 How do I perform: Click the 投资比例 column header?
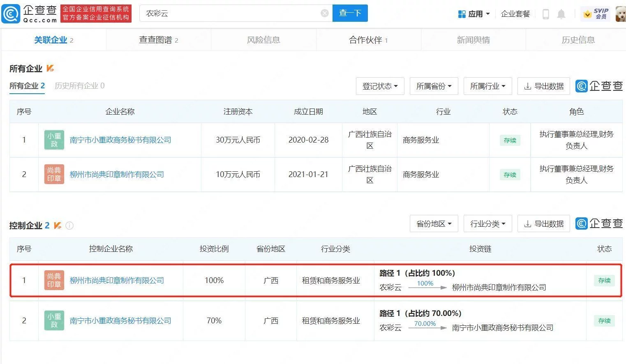(214, 249)
